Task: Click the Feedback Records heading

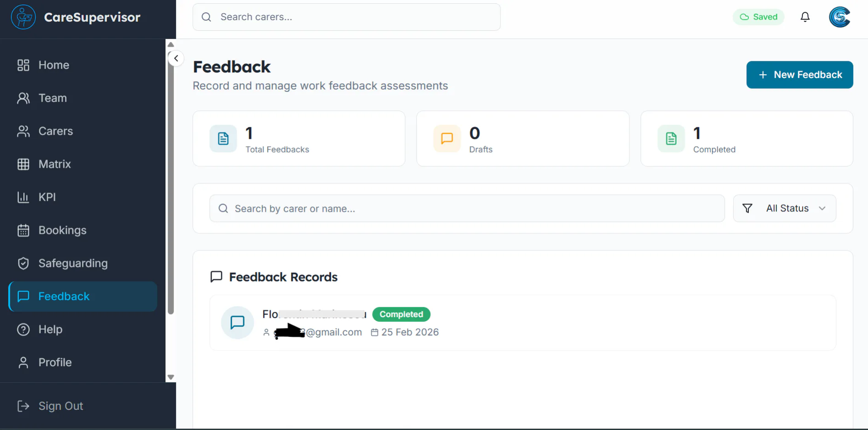Action: (x=283, y=277)
